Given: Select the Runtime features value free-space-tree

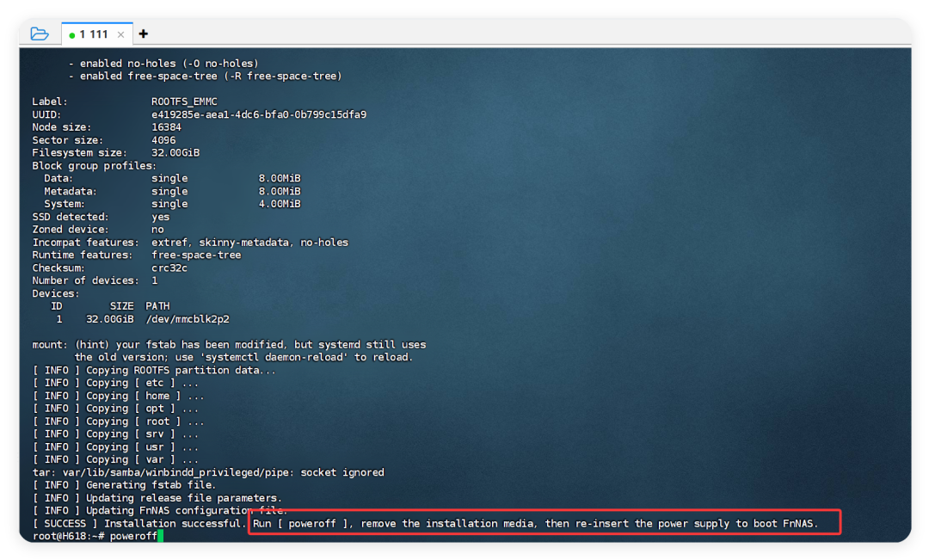Looking at the screenshot, I should (196, 255).
